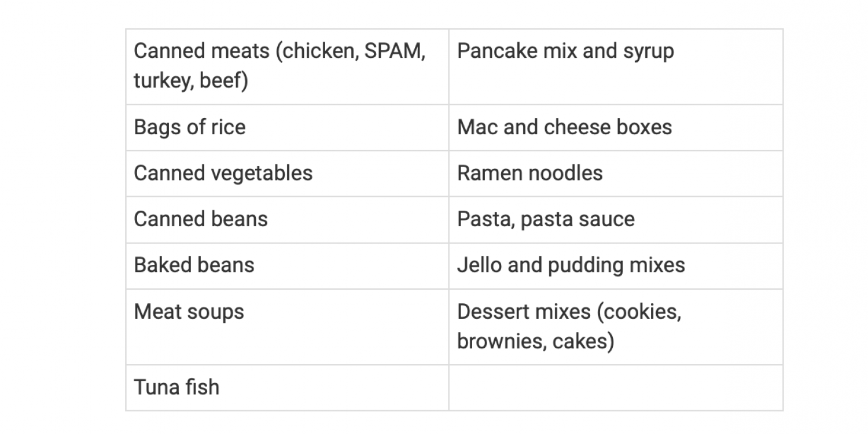Click the Meat soups cell

tap(287, 327)
